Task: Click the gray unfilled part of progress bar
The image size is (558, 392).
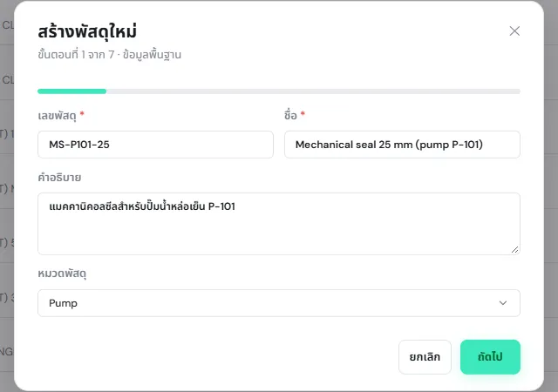Action: 313,91
